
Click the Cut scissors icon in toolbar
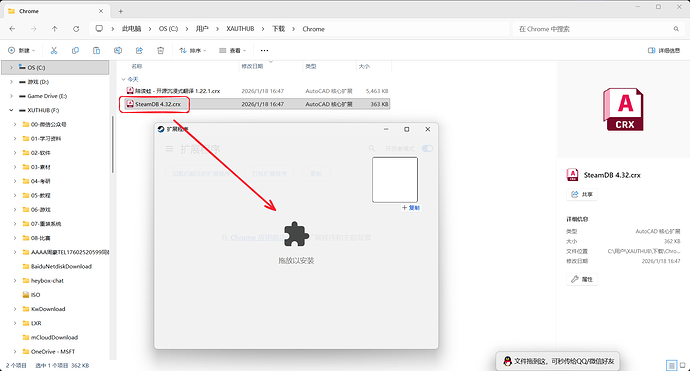coord(54,51)
